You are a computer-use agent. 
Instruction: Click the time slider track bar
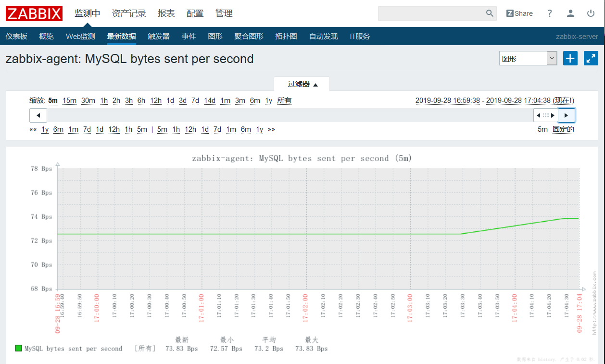[290, 115]
